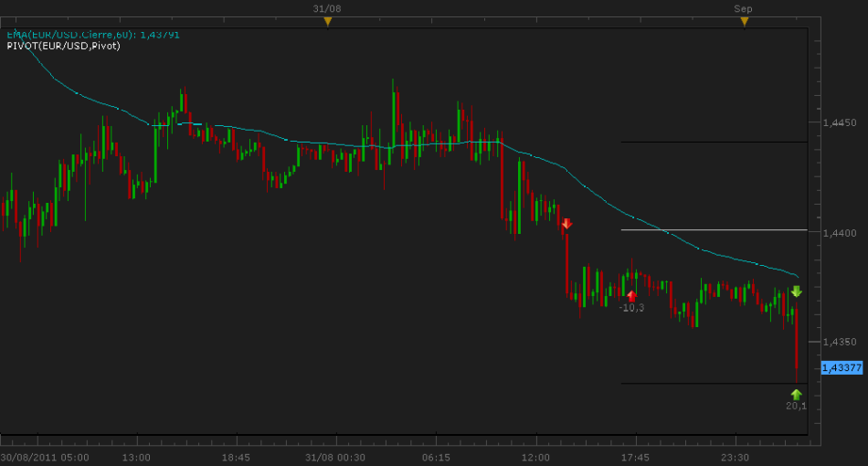The image size is (868, 466).
Task: Select the EMA(EUR/USD) indicator label
Action: 93,35
